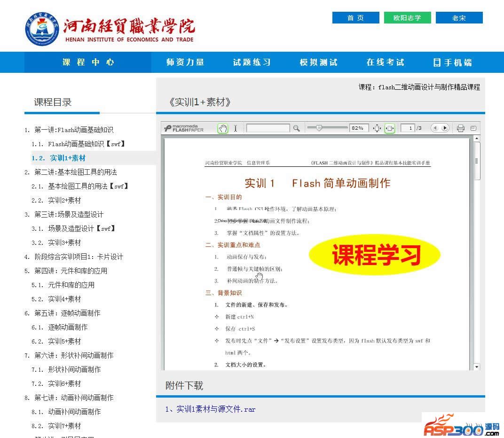The height and width of the screenshot is (438, 504).
Task: Open lesson 5.2 实训4+素材
Action: [56, 299]
